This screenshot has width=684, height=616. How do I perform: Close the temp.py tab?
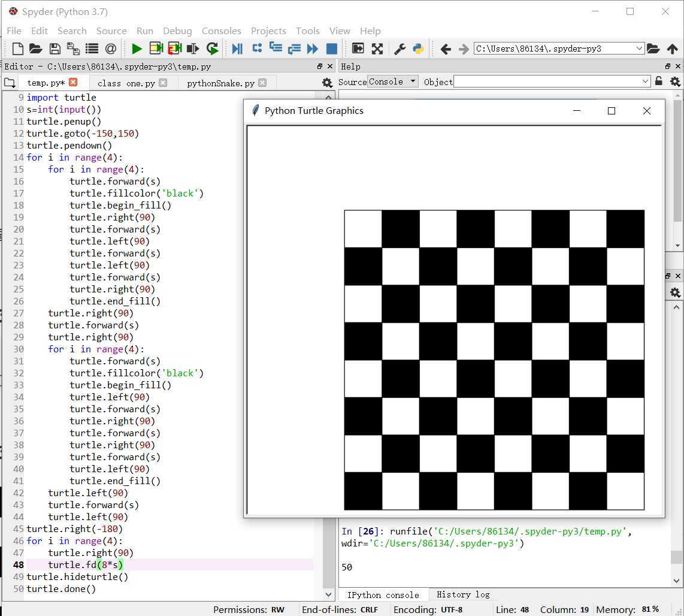[x=73, y=82]
